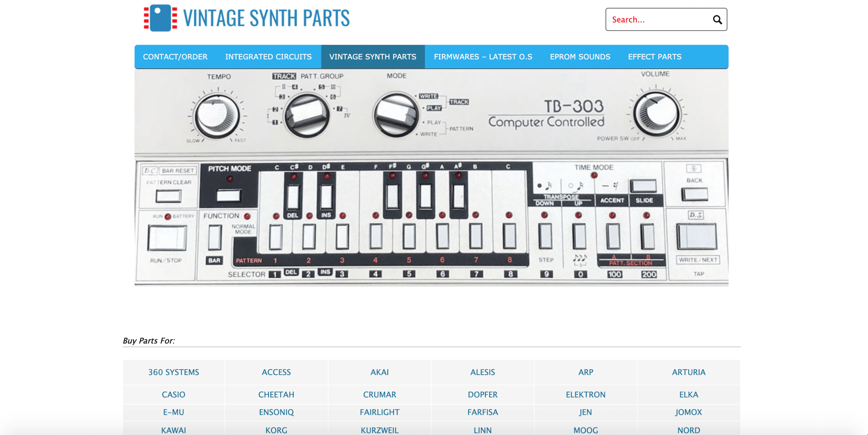868x435 pixels.
Task: Open the ALESIS parts link
Action: pyautogui.click(x=482, y=372)
